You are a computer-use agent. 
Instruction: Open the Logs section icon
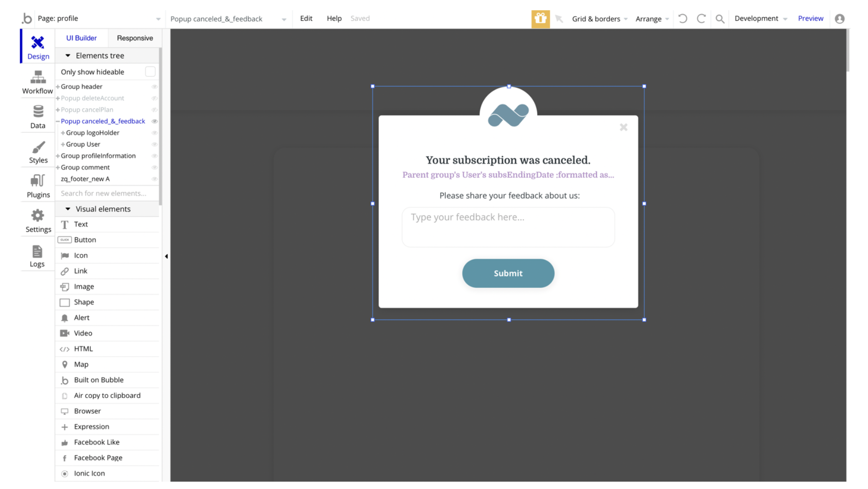pyautogui.click(x=37, y=252)
